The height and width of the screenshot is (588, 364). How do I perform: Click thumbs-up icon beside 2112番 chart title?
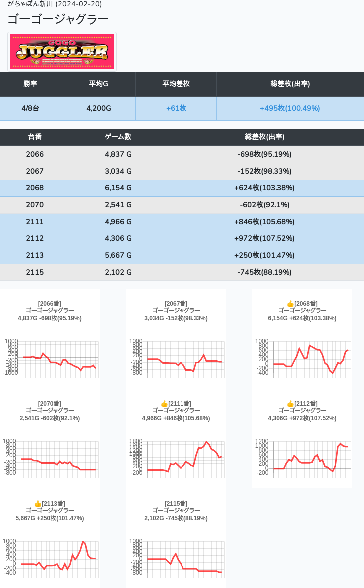[290, 404]
